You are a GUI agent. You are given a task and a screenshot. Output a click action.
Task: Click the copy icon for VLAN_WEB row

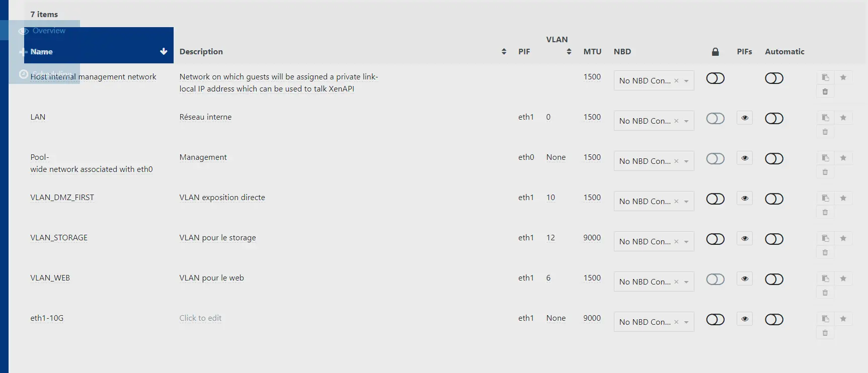pos(825,278)
